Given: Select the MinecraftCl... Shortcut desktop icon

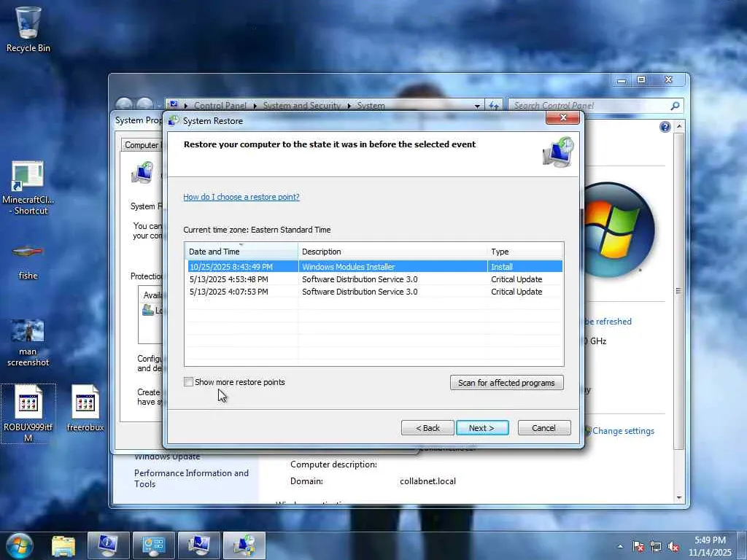Looking at the screenshot, I should [x=28, y=187].
